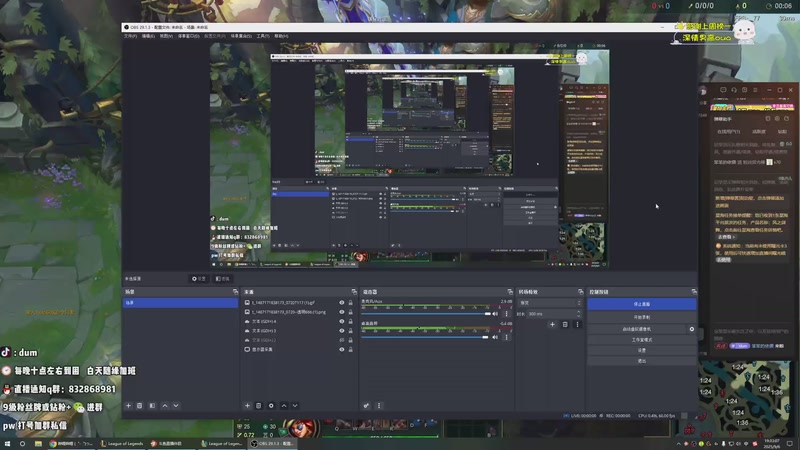Screen dimensions: 800x450
Task: Undock the Audio Mixer panel float icon
Action: click(510, 292)
